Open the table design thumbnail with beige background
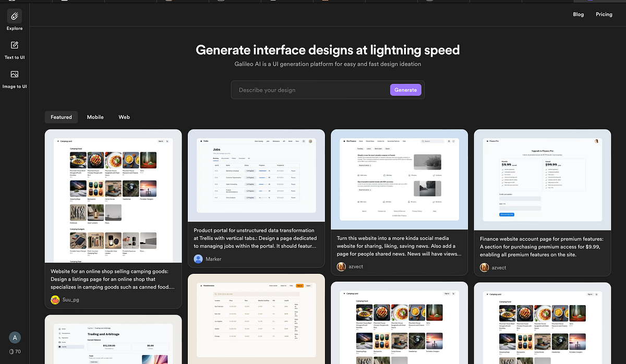The height and width of the screenshot is (364, 626). [256, 319]
